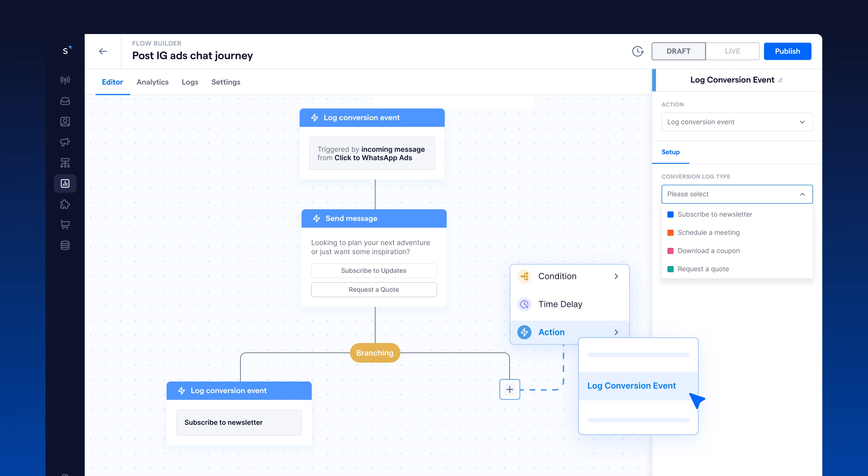The width and height of the screenshot is (868, 476).
Task: Open broadcast signal icon in sidebar
Action: click(65, 80)
